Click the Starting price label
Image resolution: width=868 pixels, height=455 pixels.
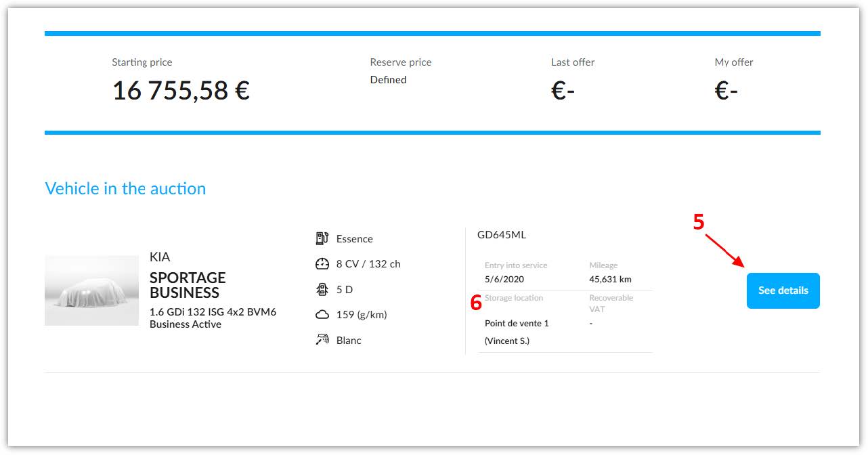(x=142, y=62)
